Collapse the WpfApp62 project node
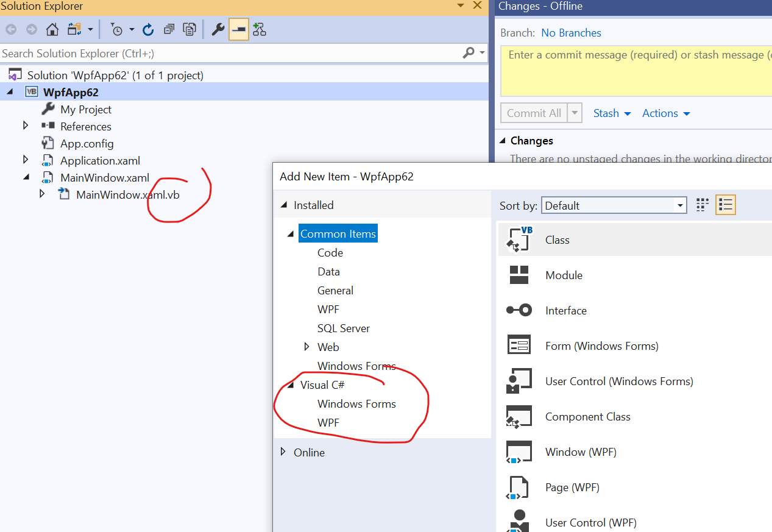772x532 pixels. pyautogui.click(x=10, y=92)
